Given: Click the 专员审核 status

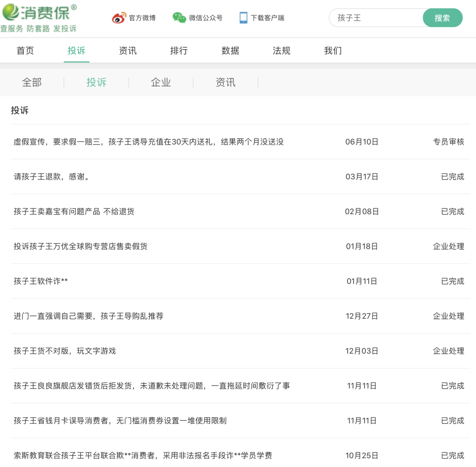Looking at the screenshot, I should tap(449, 142).
